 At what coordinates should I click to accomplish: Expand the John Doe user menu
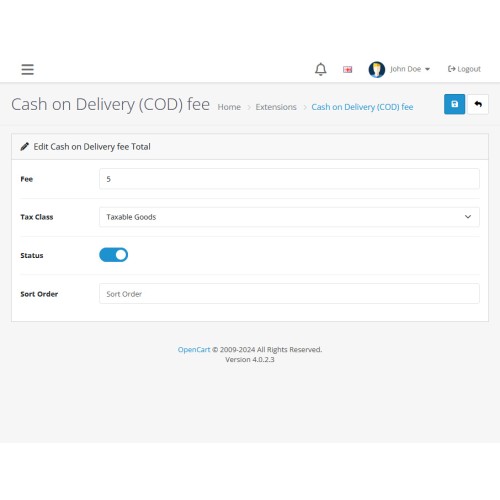point(410,69)
